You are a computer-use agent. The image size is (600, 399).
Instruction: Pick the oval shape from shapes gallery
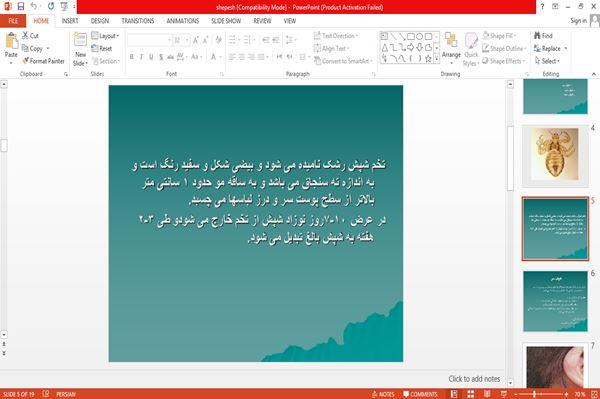click(420, 36)
